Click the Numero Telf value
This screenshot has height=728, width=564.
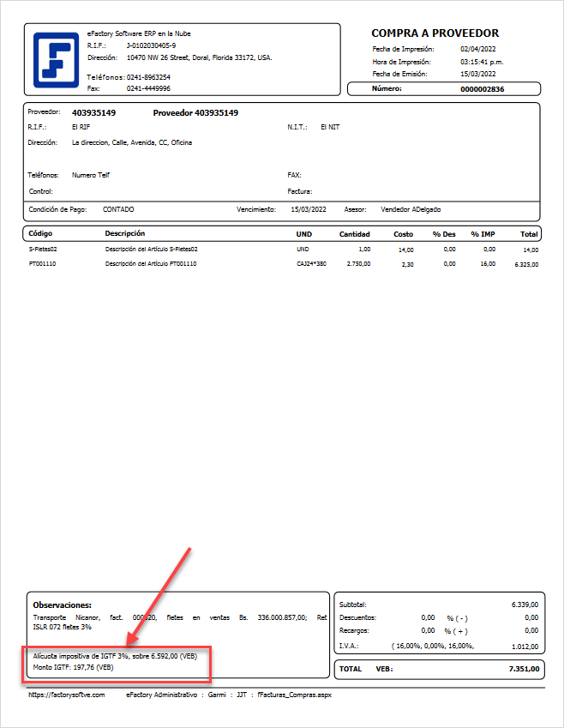pyautogui.click(x=91, y=175)
